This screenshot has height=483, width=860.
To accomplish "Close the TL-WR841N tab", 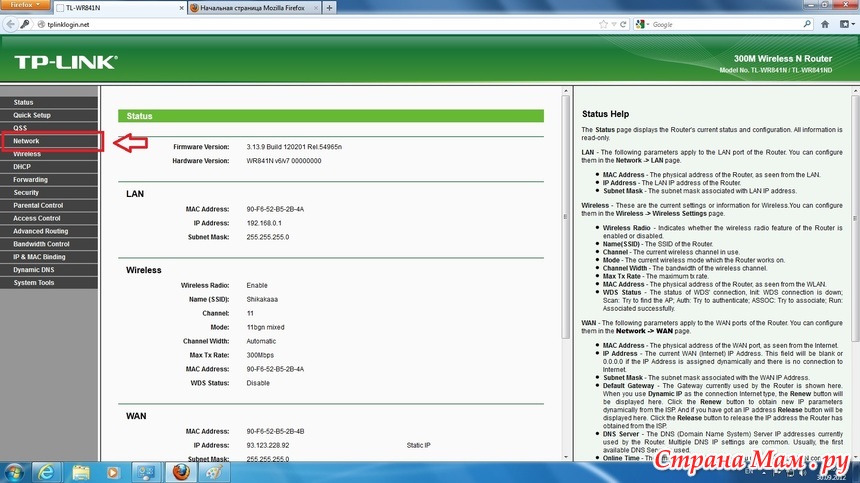I will 181,8.
